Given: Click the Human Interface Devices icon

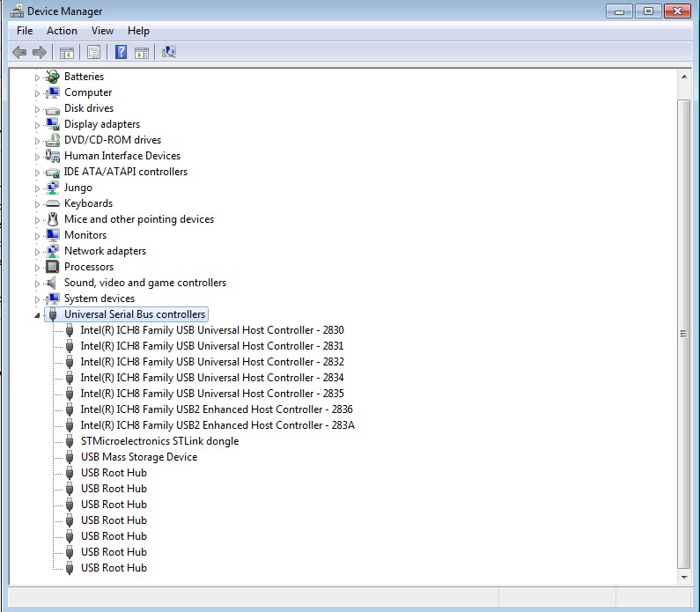Looking at the screenshot, I should [x=52, y=156].
